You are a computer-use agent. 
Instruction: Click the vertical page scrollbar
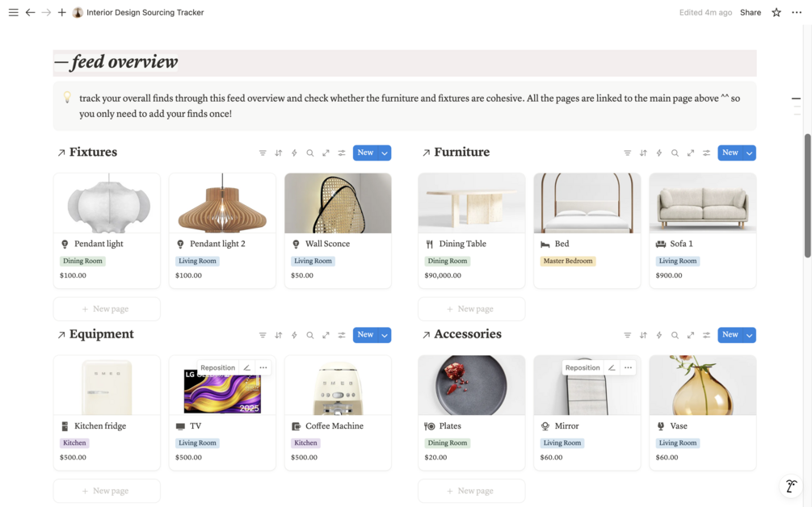point(807,195)
